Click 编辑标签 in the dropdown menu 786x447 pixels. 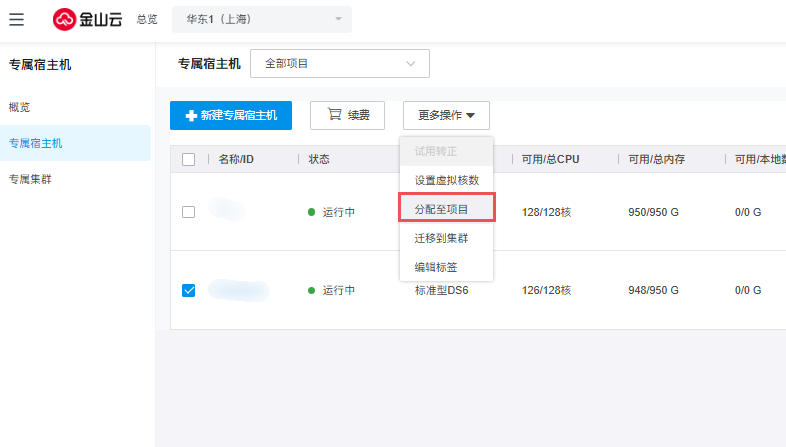coord(435,267)
